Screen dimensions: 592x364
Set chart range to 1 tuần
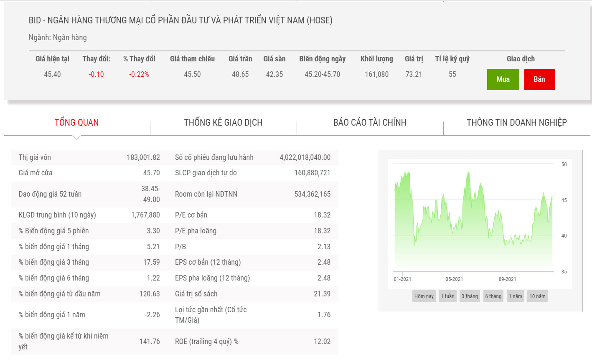pos(447,296)
